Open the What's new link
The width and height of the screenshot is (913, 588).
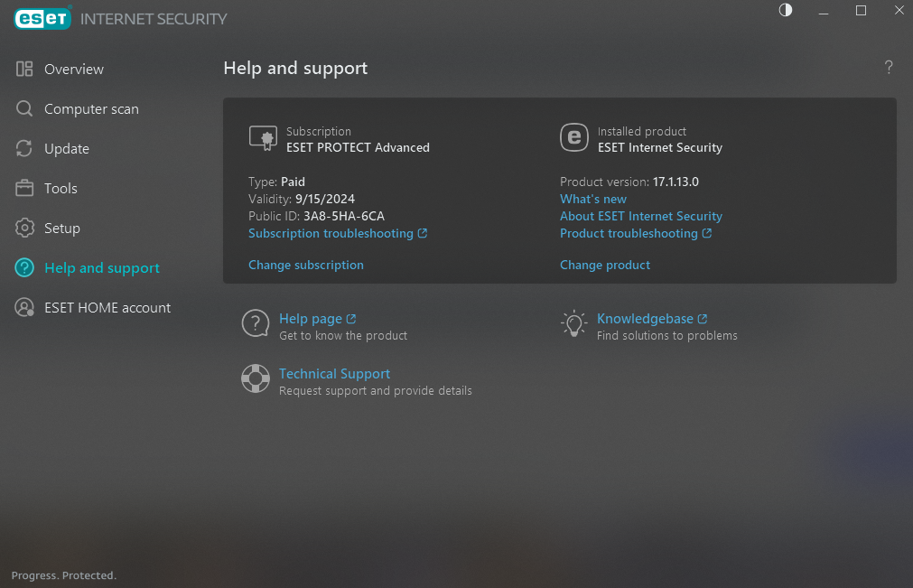pos(592,199)
